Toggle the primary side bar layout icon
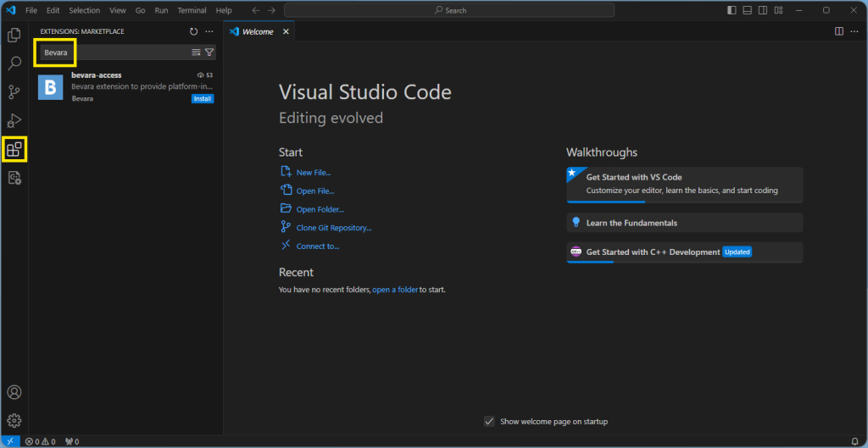868x448 pixels. [732, 10]
